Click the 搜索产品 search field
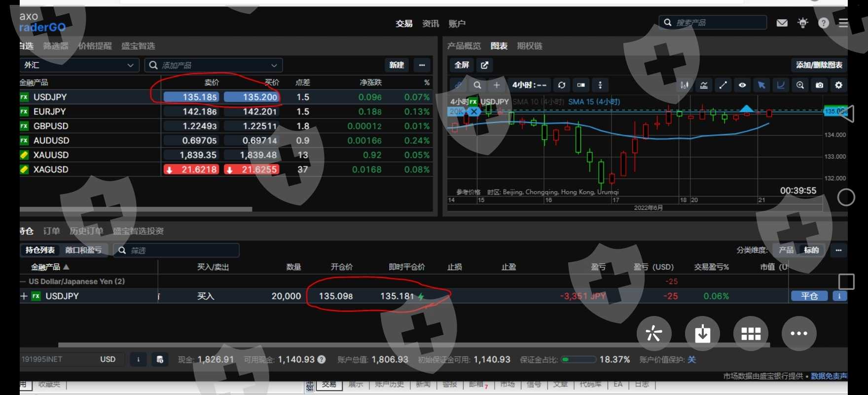Image resolution: width=868 pixels, height=395 pixels. click(x=713, y=23)
